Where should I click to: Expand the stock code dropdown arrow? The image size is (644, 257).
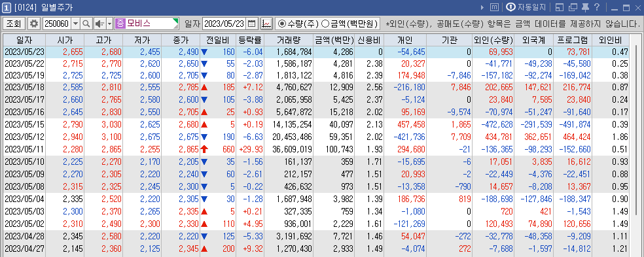coord(75,24)
